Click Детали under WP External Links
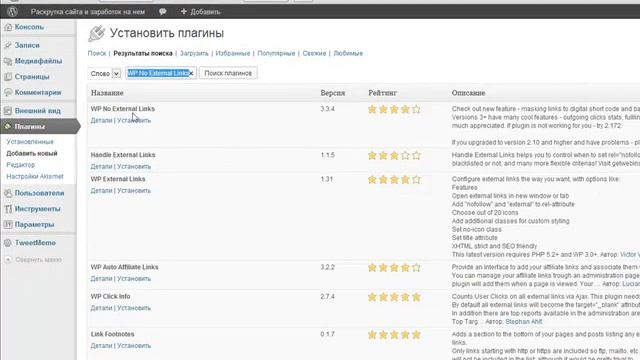Image resolution: width=640 pixels, height=360 pixels. point(101,191)
